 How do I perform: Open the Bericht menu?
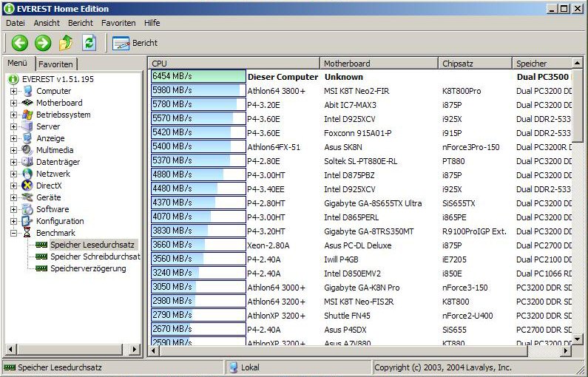[81, 23]
